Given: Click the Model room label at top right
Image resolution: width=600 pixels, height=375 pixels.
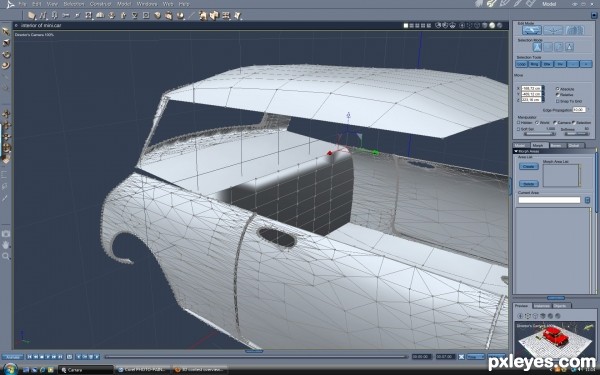Looking at the screenshot, I should tap(549, 4).
